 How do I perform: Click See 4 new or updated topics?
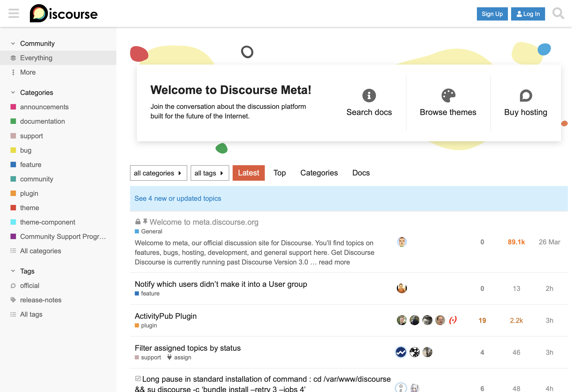177,199
